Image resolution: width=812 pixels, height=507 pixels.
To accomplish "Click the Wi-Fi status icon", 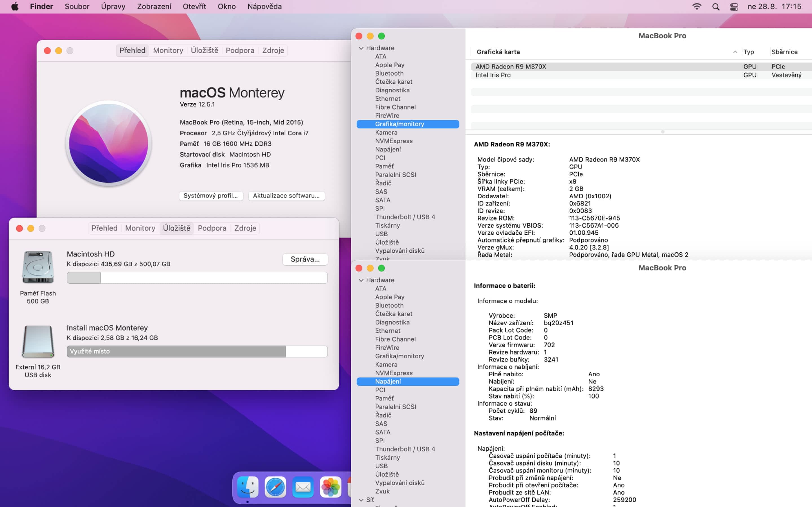I will coord(697,7).
